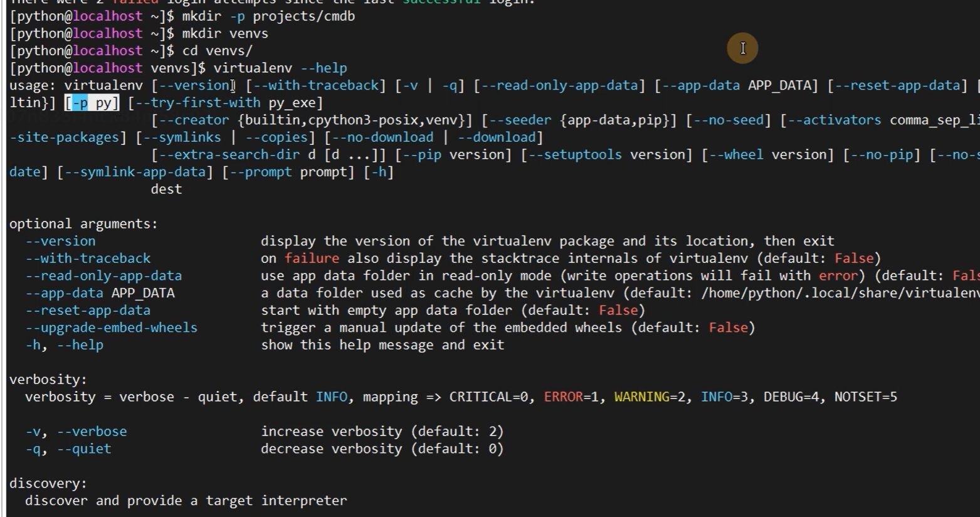This screenshot has width=980, height=517.
Task: Click the "-v, --verbose" option entry
Action: (x=76, y=432)
